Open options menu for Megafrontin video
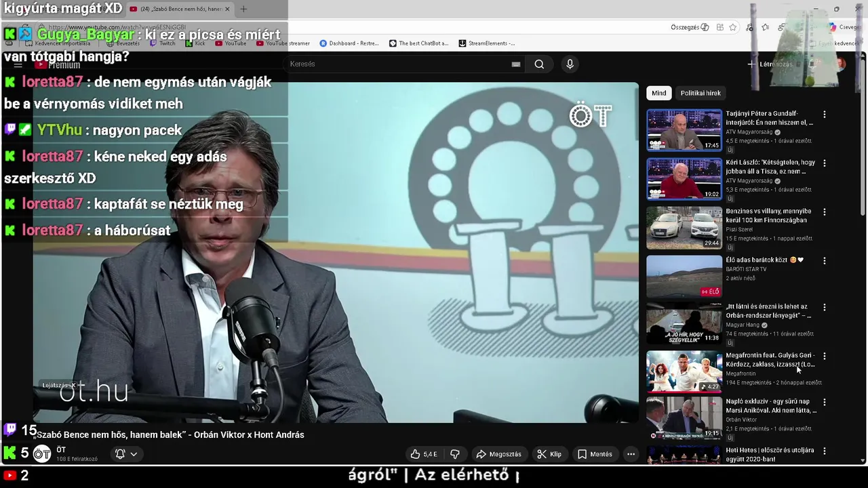 (825, 356)
